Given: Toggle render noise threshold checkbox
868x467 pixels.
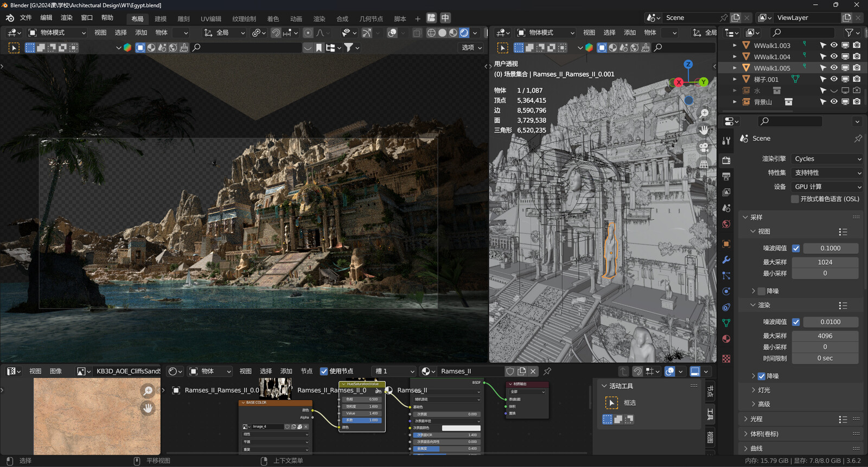Looking at the screenshot, I should coord(796,322).
